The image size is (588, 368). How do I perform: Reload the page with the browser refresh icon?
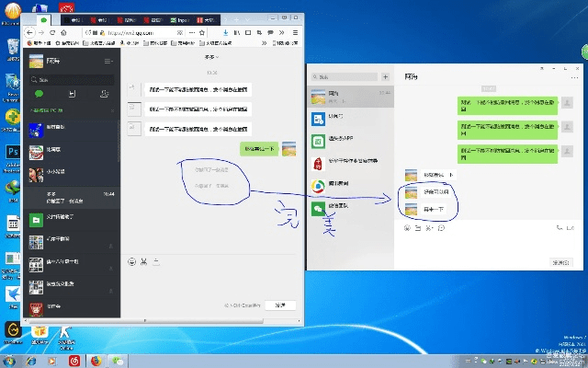click(51, 33)
